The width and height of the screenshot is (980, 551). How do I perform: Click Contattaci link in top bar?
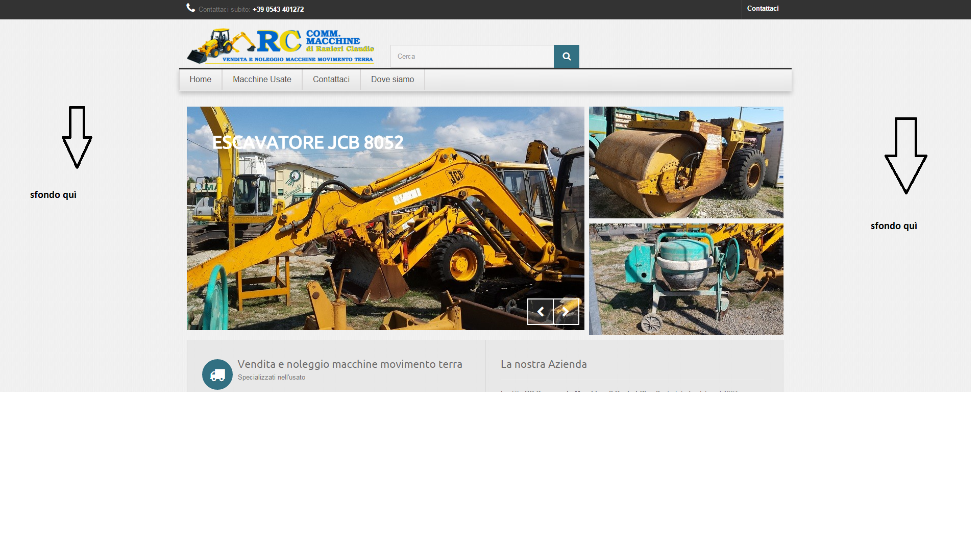coord(763,9)
